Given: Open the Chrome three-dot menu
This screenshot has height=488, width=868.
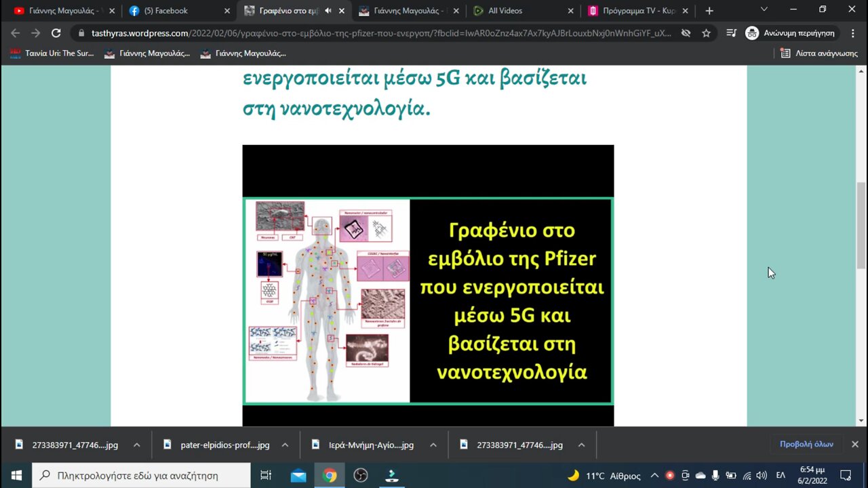Looking at the screenshot, I should pos(852,33).
